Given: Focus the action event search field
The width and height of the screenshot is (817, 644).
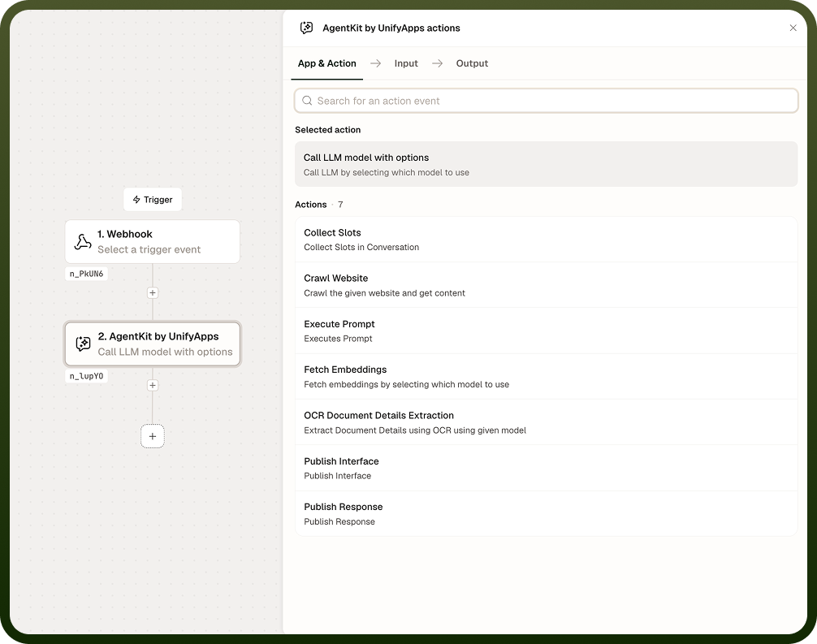Looking at the screenshot, I should [x=546, y=101].
